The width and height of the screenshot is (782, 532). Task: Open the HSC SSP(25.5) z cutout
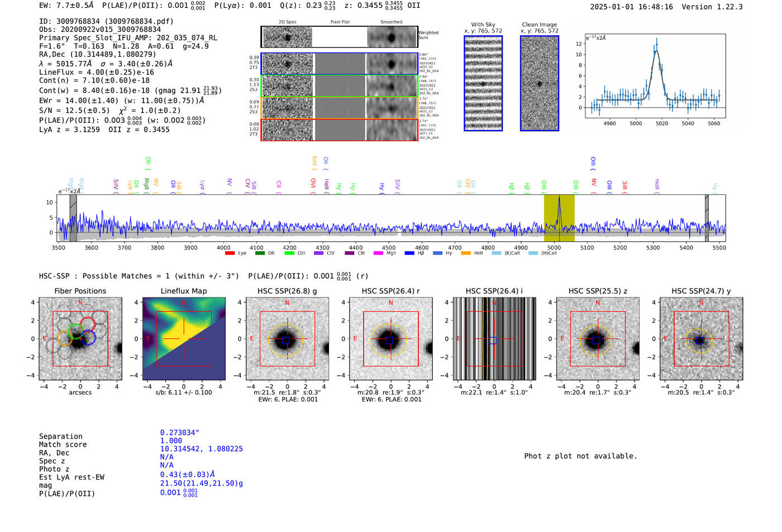pos(598,339)
